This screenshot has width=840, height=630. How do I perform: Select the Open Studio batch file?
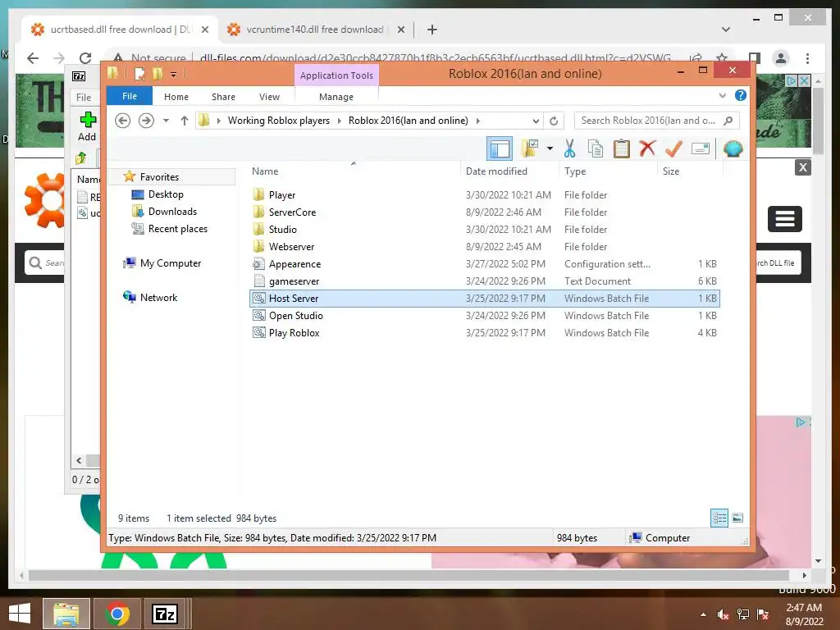[x=484, y=316]
